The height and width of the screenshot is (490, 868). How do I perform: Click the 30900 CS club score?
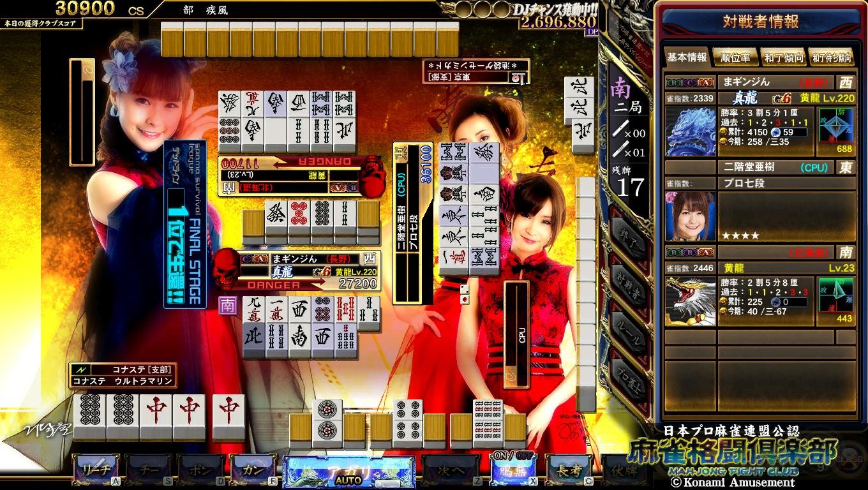point(85,8)
